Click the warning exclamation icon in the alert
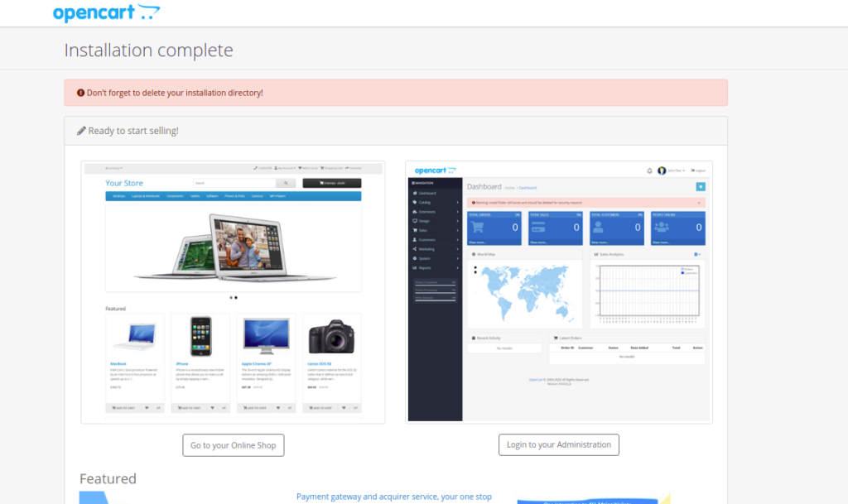 [80, 93]
